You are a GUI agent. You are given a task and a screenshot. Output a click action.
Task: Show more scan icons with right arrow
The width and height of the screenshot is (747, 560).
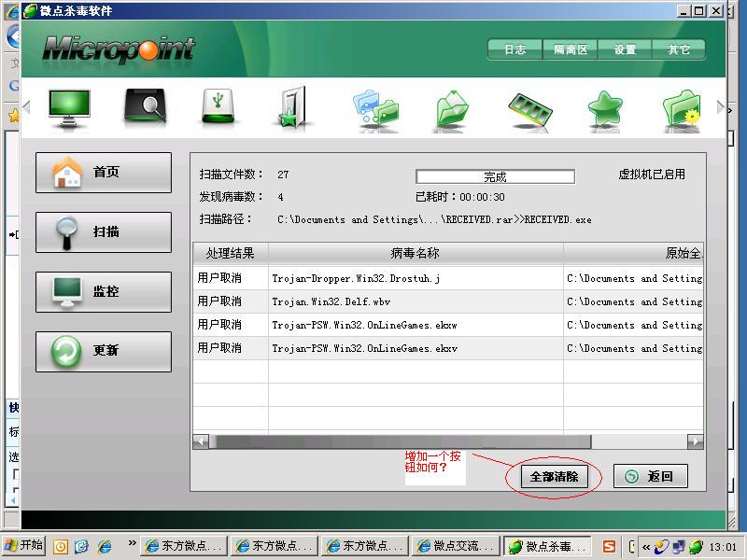[x=720, y=107]
